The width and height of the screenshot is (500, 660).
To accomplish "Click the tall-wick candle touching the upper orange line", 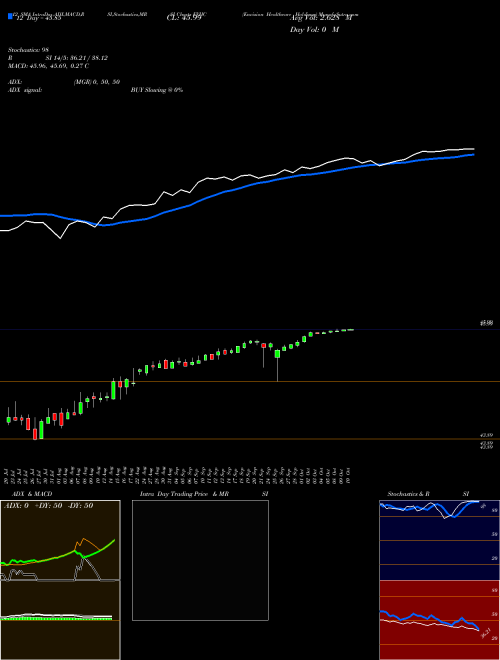I will [277, 363].
